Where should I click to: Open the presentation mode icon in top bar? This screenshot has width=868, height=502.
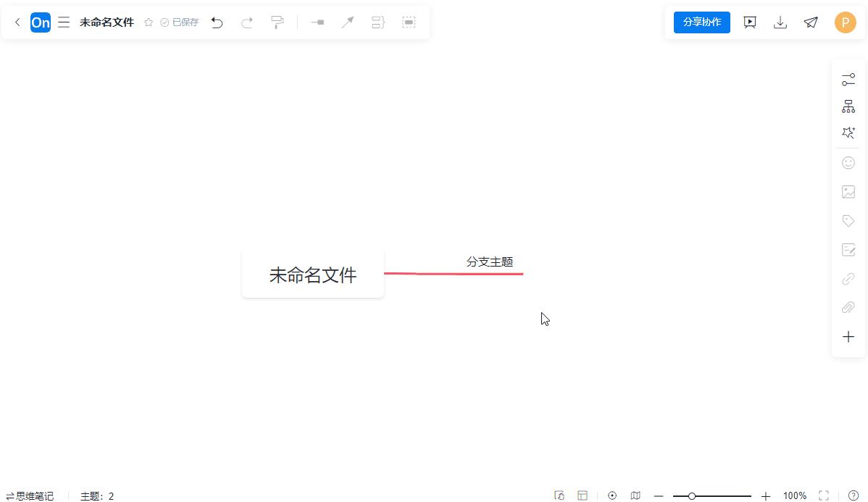pyautogui.click(x=750, y=22)
